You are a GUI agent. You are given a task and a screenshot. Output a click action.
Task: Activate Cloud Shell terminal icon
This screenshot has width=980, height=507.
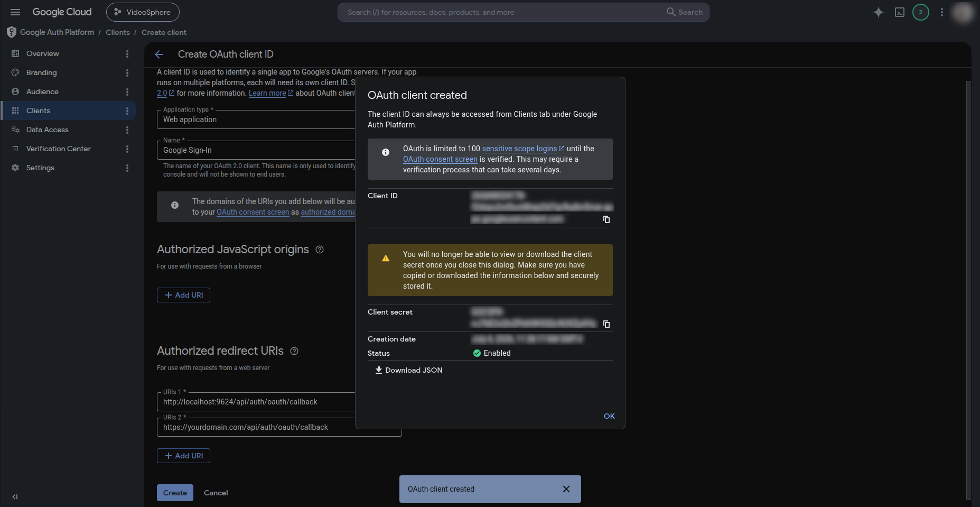click(900, 12)
